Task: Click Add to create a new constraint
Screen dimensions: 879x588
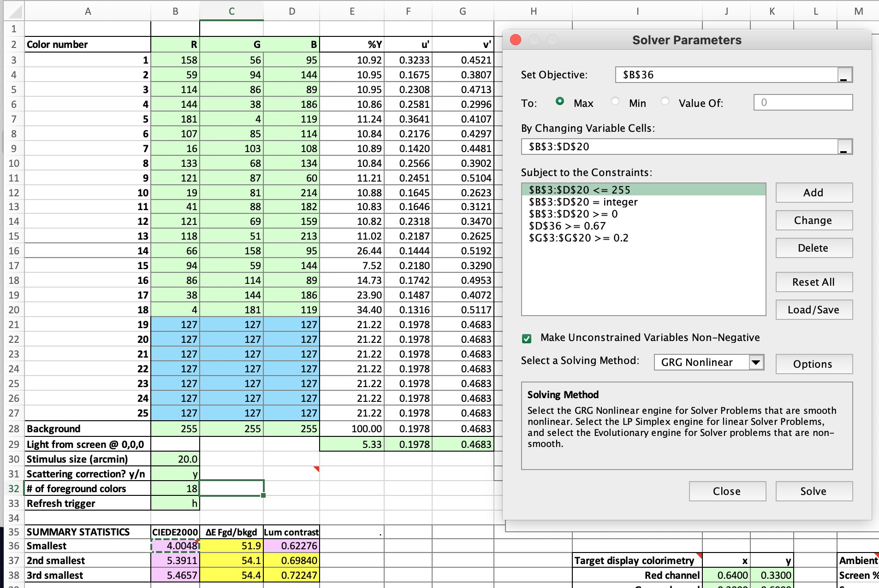Action: coord(814,193)
